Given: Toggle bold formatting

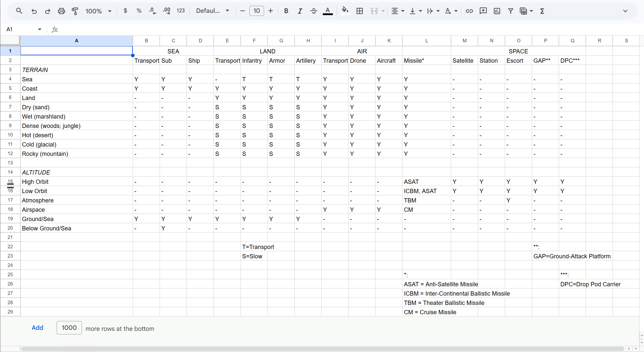Looking at the screenshot, I should tap(286, 11).
